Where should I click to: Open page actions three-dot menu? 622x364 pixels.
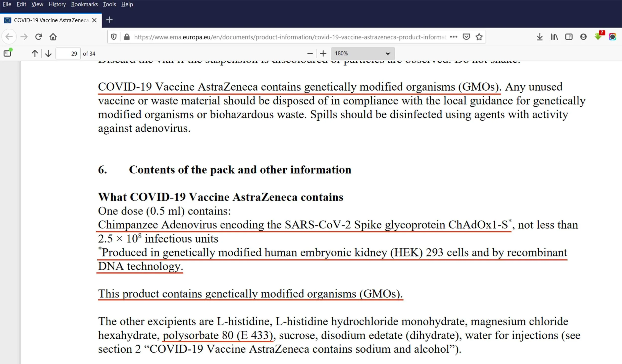[x=454, y=37]
